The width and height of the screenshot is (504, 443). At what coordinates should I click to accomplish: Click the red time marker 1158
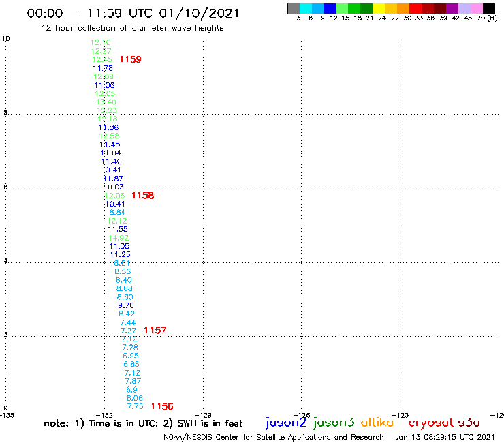143,196
